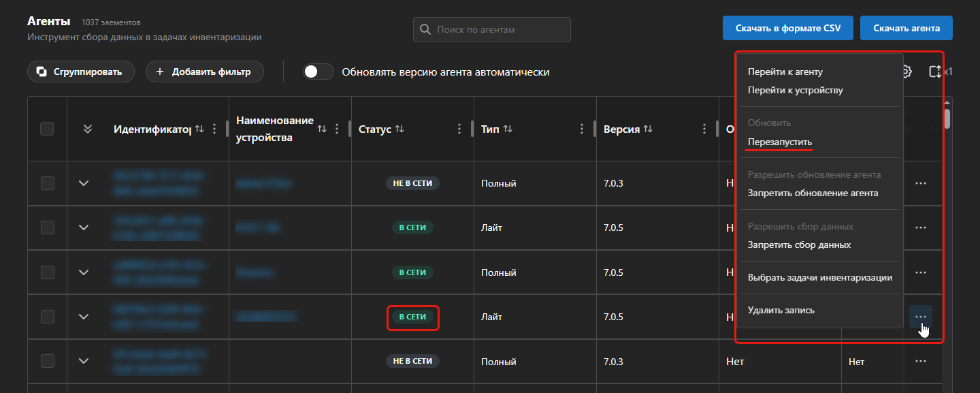The height and width of the screenshot is (393, 980).
Task: Click Скачать в формате CSV button
Action: coord(788,29)
